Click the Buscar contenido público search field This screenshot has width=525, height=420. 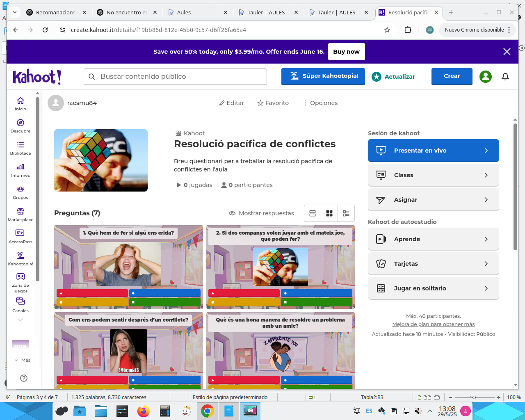(175, 77)
